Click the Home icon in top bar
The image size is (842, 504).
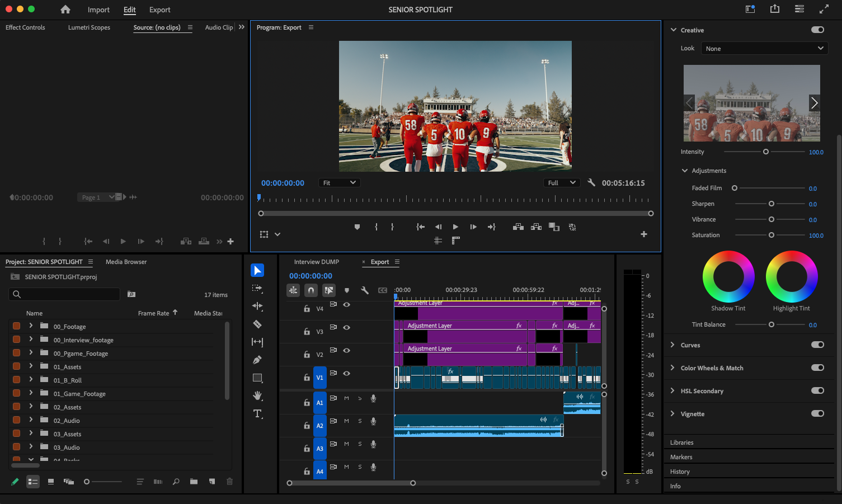click(x=65, y=10)
